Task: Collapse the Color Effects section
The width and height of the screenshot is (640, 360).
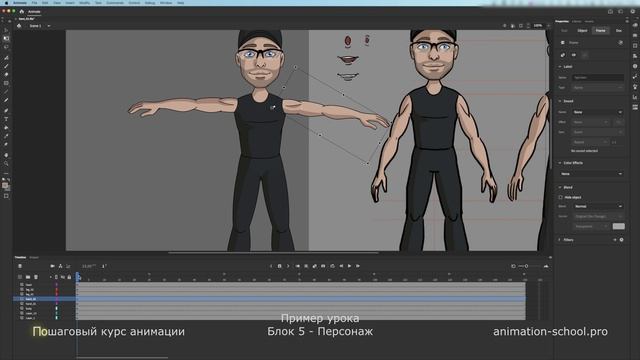Action: pos(560,163)
